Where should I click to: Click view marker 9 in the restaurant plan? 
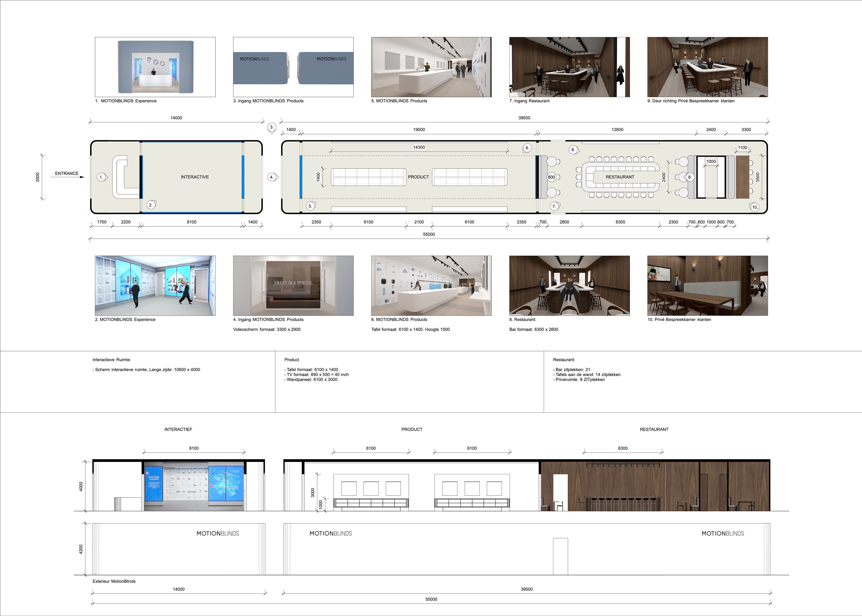(574, 150)
